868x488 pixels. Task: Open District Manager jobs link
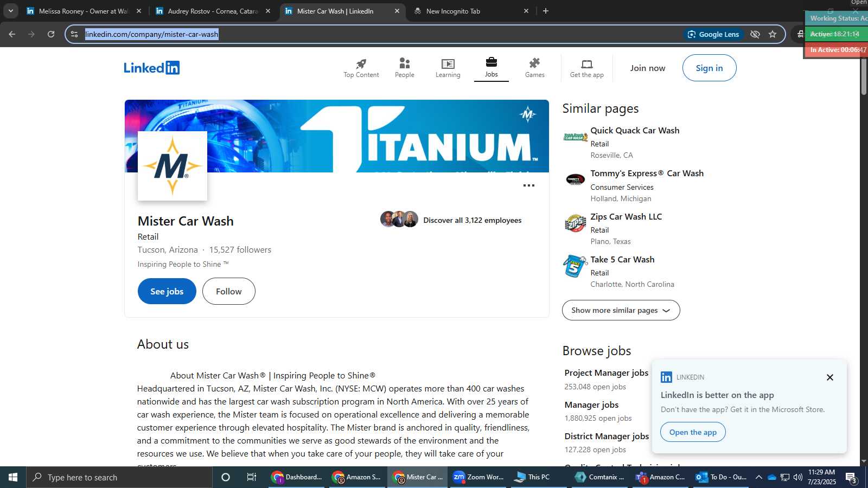607,436
